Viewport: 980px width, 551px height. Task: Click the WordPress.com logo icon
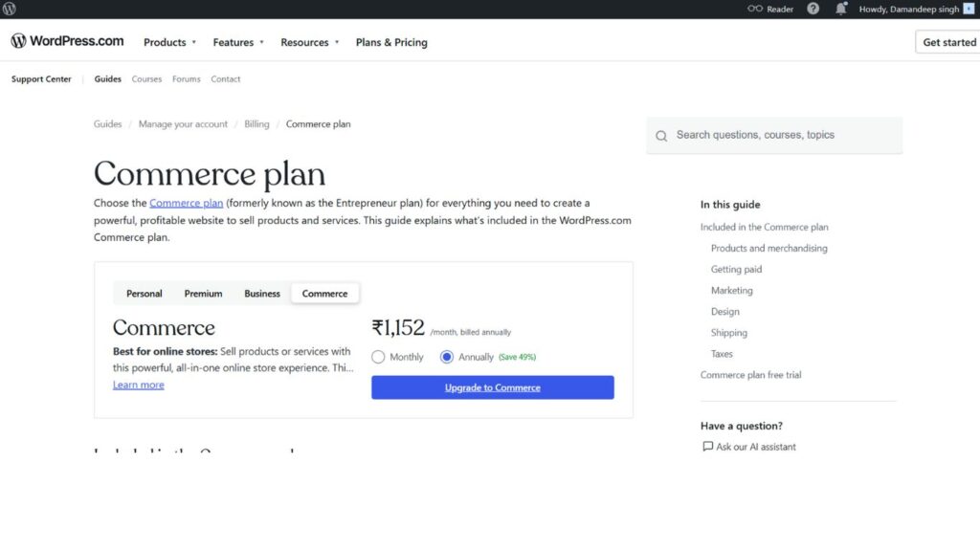tap(17, 41)
